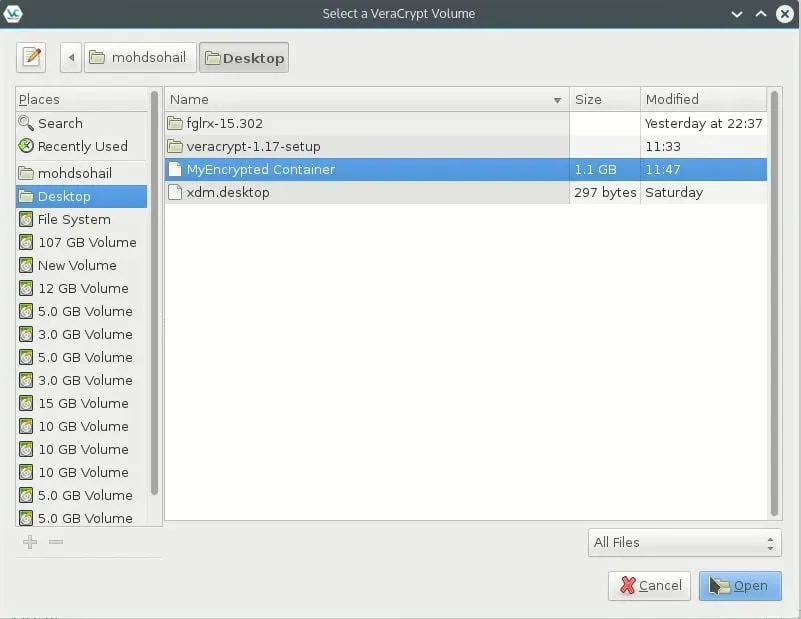Open the 12 GB Volume
This screenshot has width=801, height=619.
click(82, 288)
